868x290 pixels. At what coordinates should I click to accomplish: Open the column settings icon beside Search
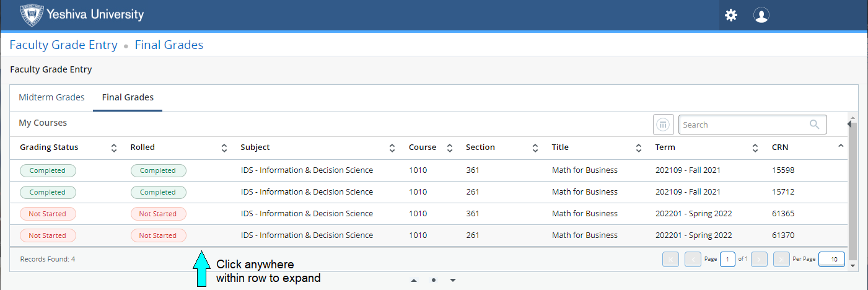tap(664, 125)
